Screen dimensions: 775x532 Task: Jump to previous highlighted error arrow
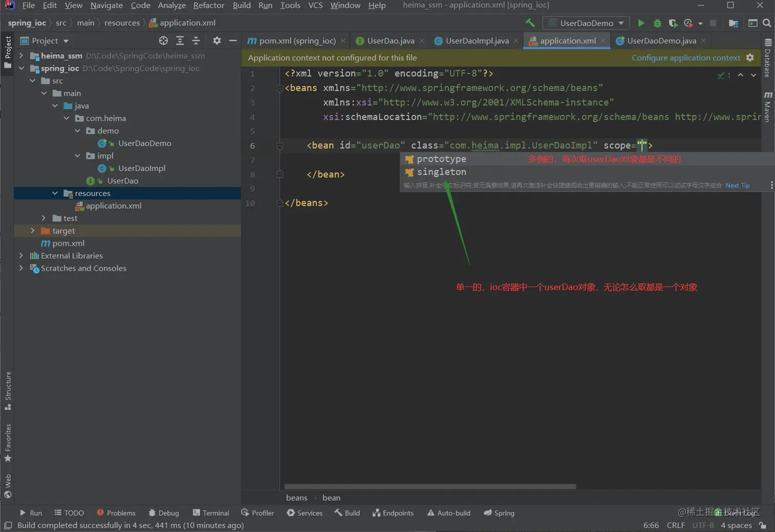[741, 75]
